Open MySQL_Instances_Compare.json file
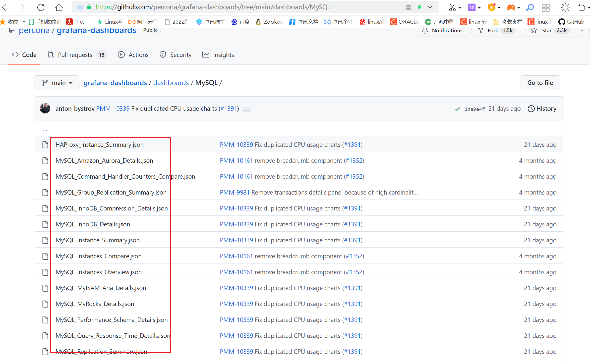 [98, 256]
